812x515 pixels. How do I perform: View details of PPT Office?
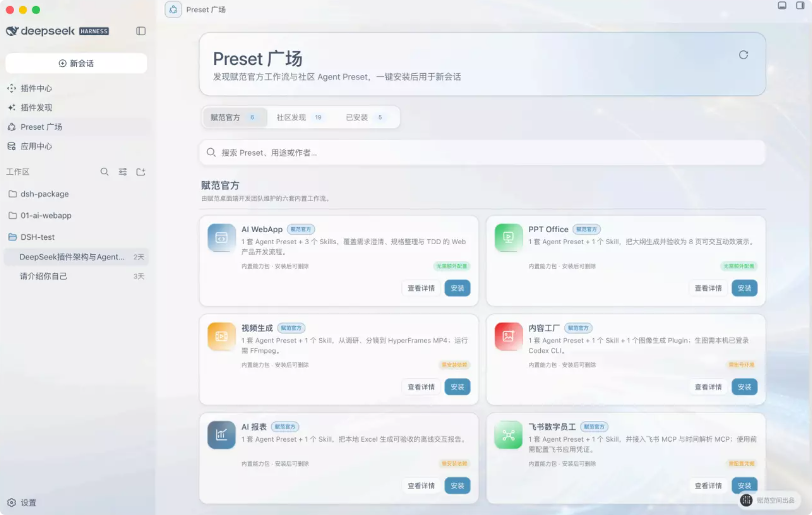[x=708, y=288]
